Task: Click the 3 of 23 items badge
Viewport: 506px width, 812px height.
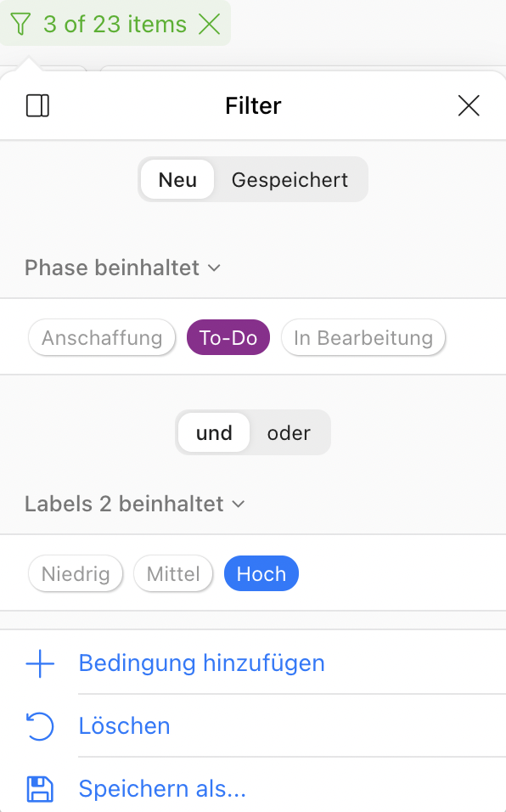Action: tap(110, 24)
